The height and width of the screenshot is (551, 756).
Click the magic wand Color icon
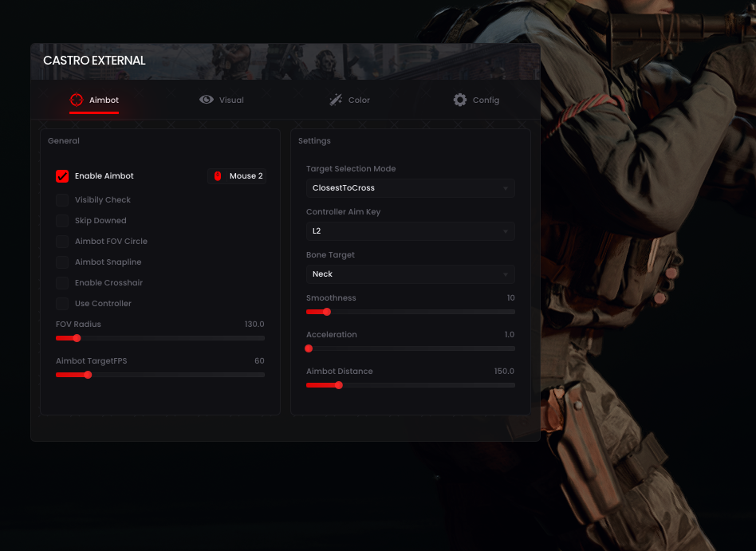(336, 100)
